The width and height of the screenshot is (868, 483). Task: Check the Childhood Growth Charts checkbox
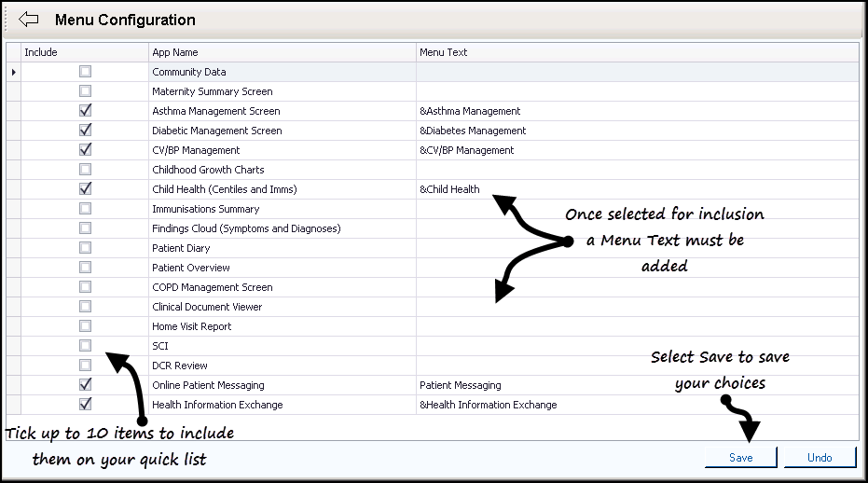click(x=86, y=170)
